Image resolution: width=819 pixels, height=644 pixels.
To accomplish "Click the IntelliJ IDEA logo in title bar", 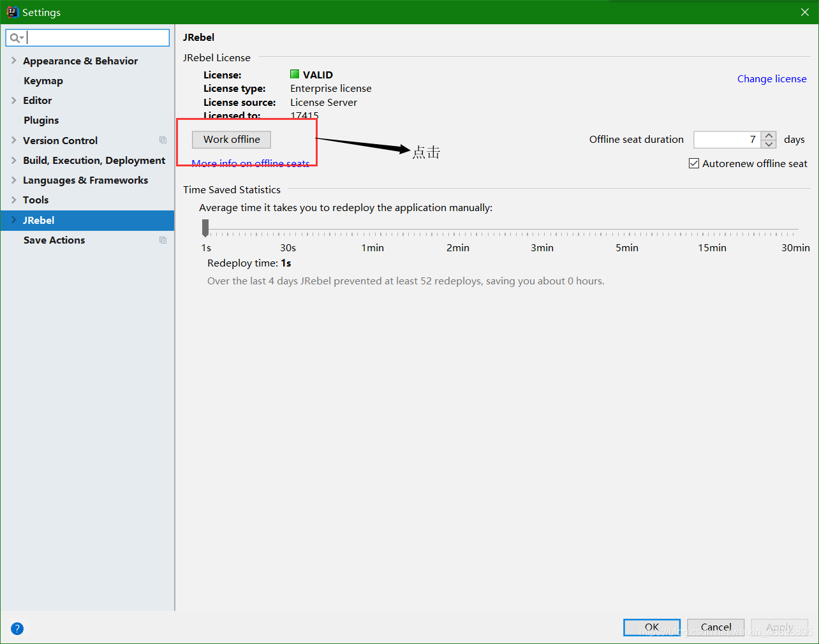I will (x=12, y=12).
